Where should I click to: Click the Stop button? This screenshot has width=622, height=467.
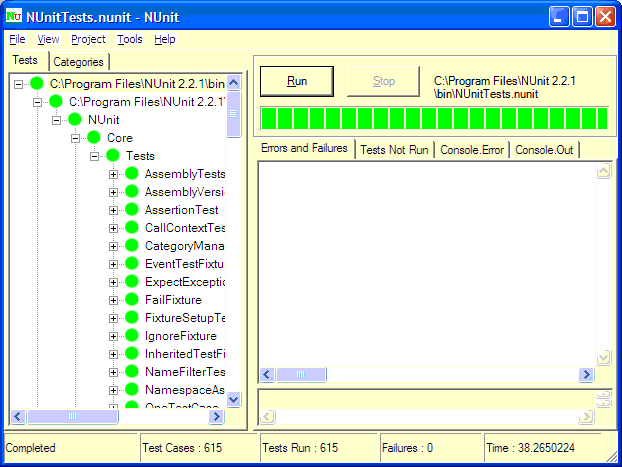click(x=383, y=81)
